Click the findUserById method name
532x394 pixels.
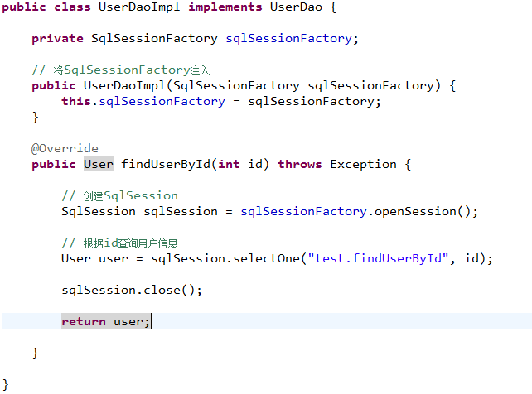(x=166, y=164)
